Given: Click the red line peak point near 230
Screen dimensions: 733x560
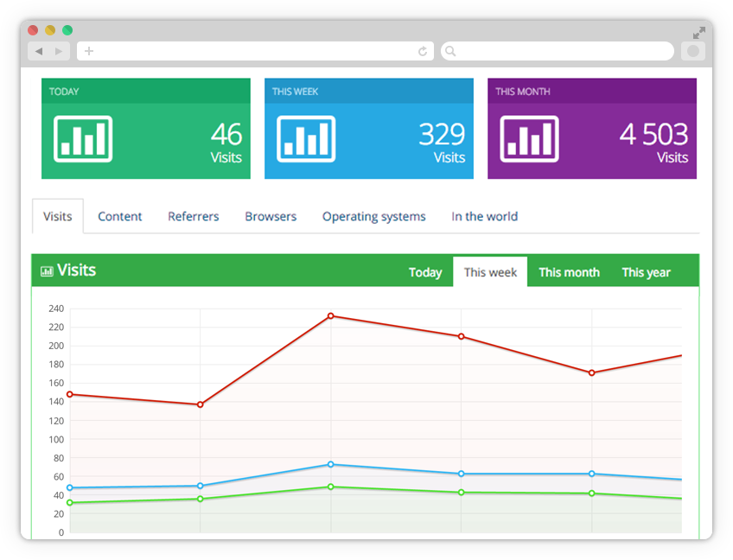Looking at the screenshot, I should pos(330,316).
